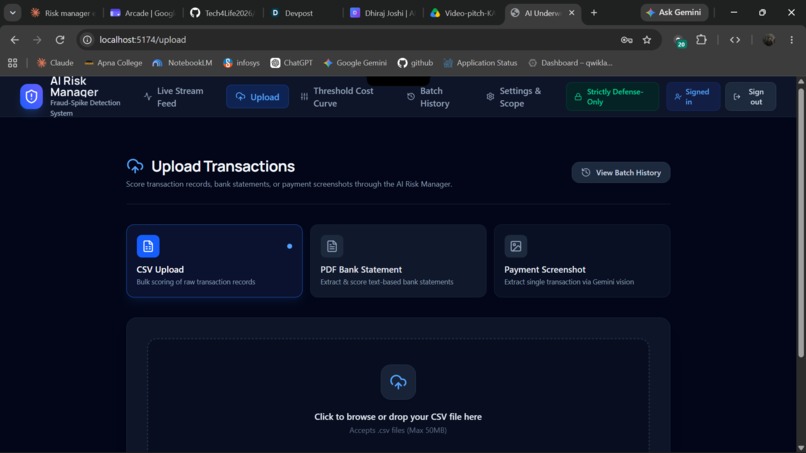This screenshot has height=453, width=806.
Task: Switch to the Arcade | Google tab
Action: click(142, 13)
